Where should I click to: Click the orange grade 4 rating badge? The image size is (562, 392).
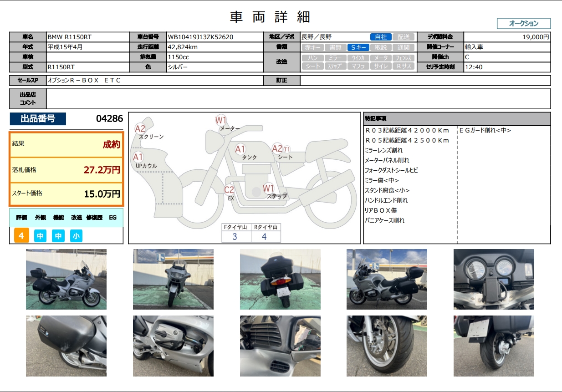click(x=21, y=236)
